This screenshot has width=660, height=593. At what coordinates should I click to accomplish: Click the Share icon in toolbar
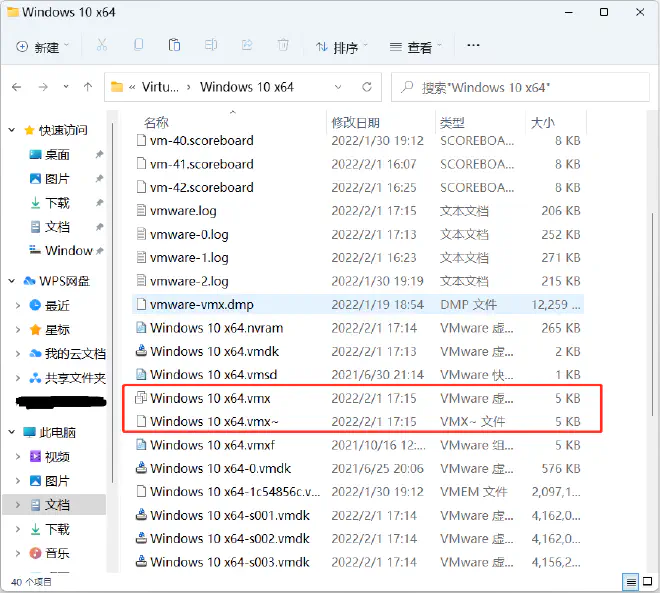pyautogui.click(x=247, y=46)
